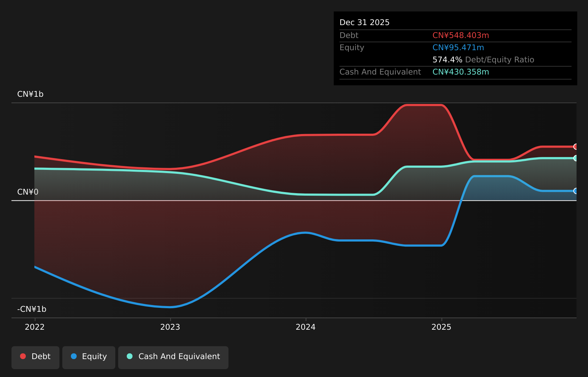Click the equity value CN¥95.471m
588x377 pixels.
pos(458,48)
